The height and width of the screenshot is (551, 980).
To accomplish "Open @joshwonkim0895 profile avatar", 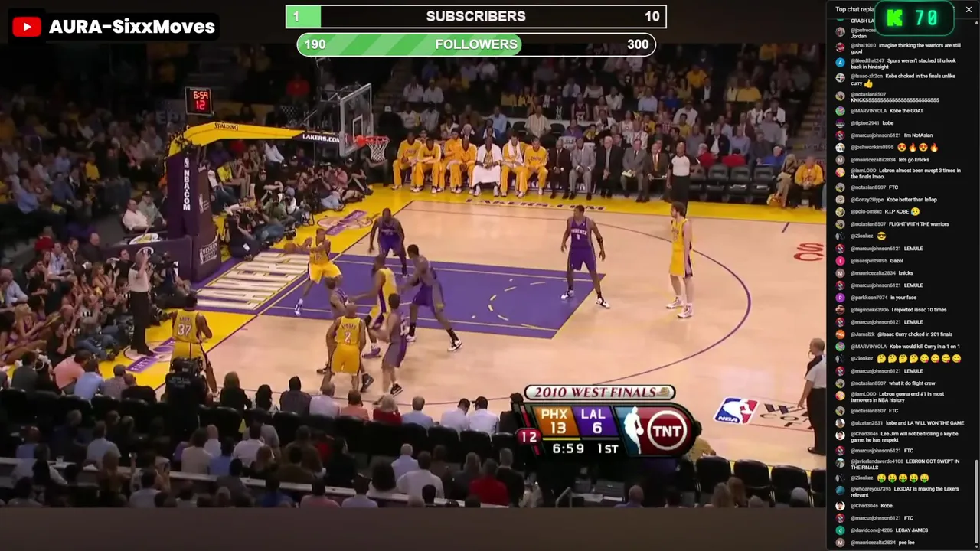I will point(840,148).
